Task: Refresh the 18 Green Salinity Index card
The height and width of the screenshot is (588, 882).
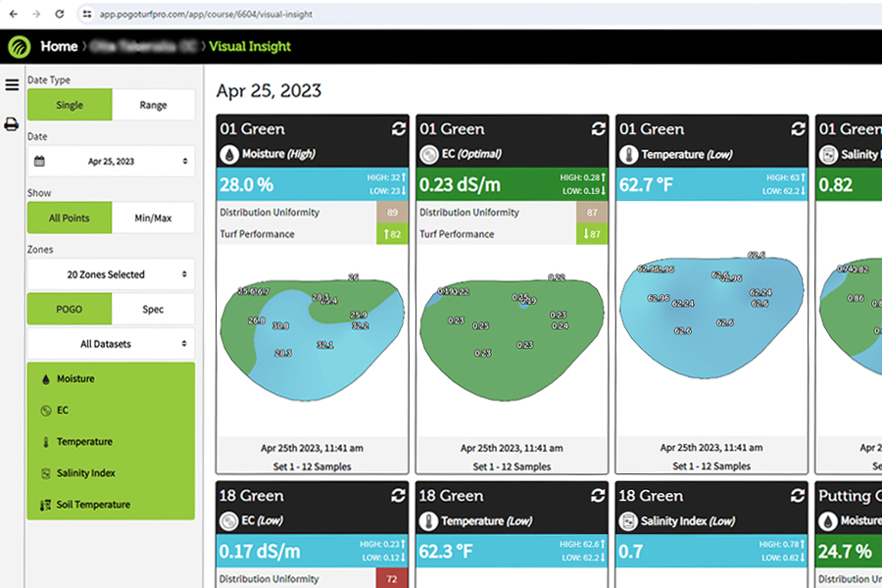Action: 799,496
